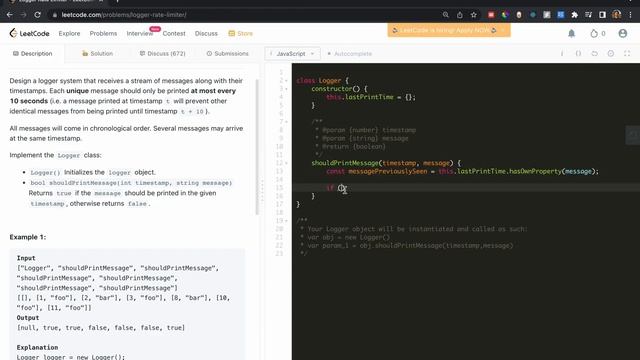Switch to the Description tab
The image size is (640, 360).
33,53
